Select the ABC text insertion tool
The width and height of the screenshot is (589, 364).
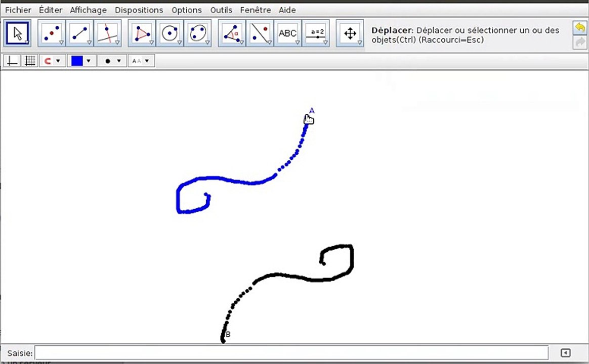pyautogui.click(x=288, y=33)
